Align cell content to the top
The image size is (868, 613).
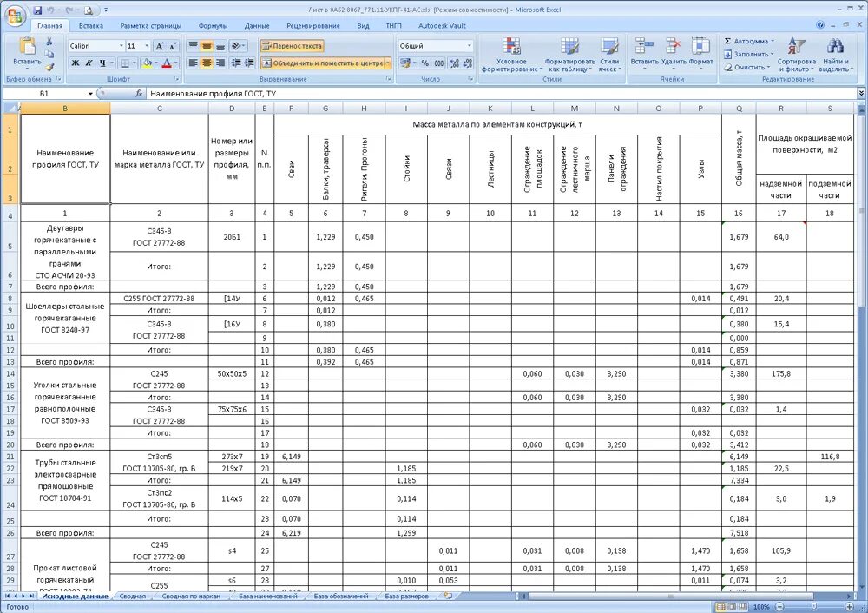click(x=194, y=46)
